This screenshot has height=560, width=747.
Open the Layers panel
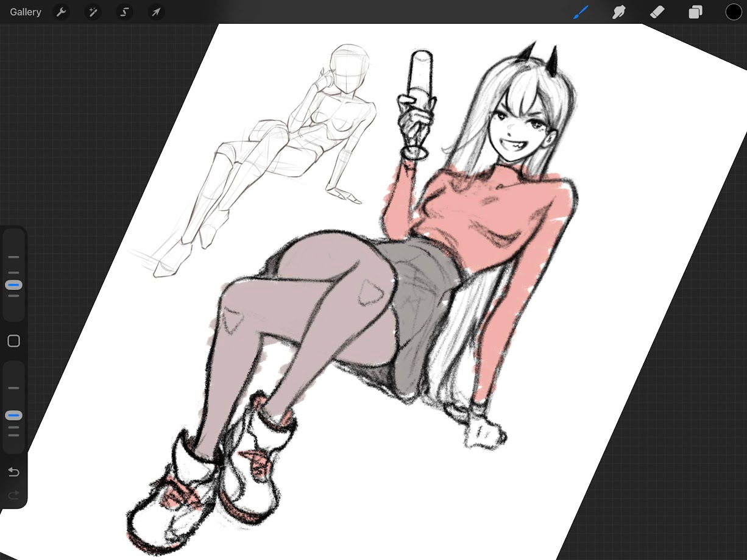coord(695,12)
